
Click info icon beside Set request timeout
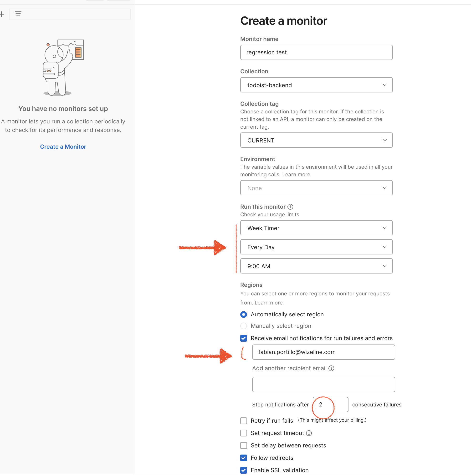[x=309, y=433]
